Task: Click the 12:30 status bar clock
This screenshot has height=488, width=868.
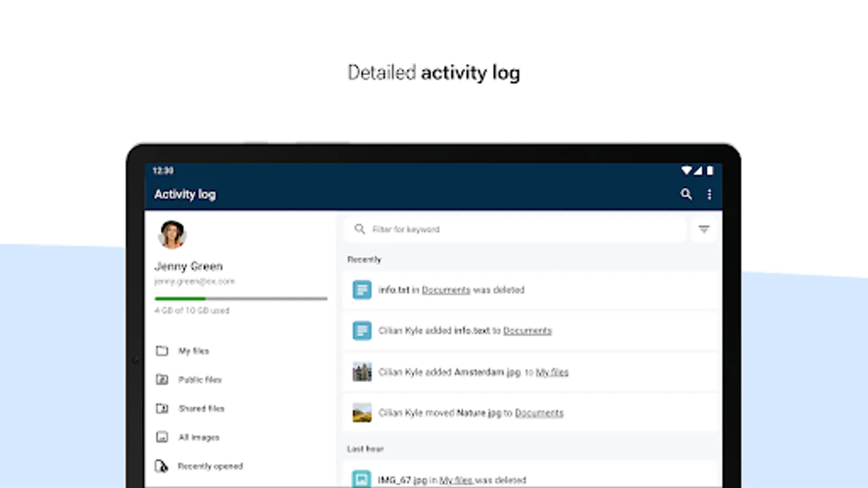Action: click(x=163, y=171)
